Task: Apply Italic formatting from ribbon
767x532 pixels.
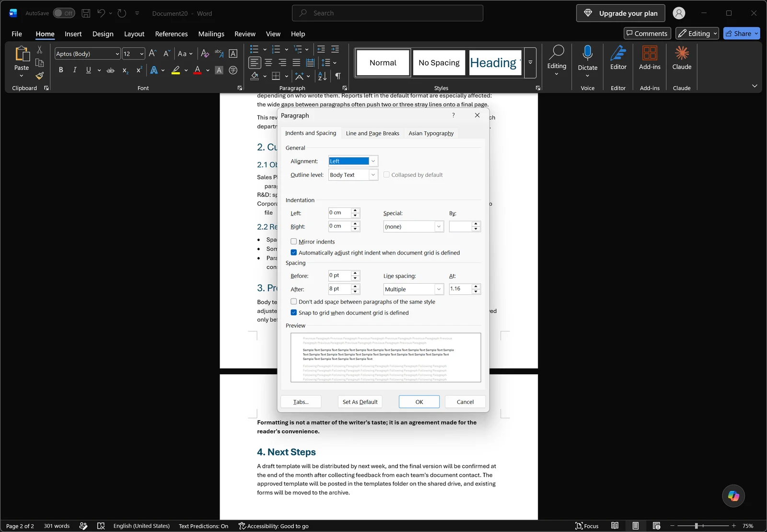Action: [75, 70]
